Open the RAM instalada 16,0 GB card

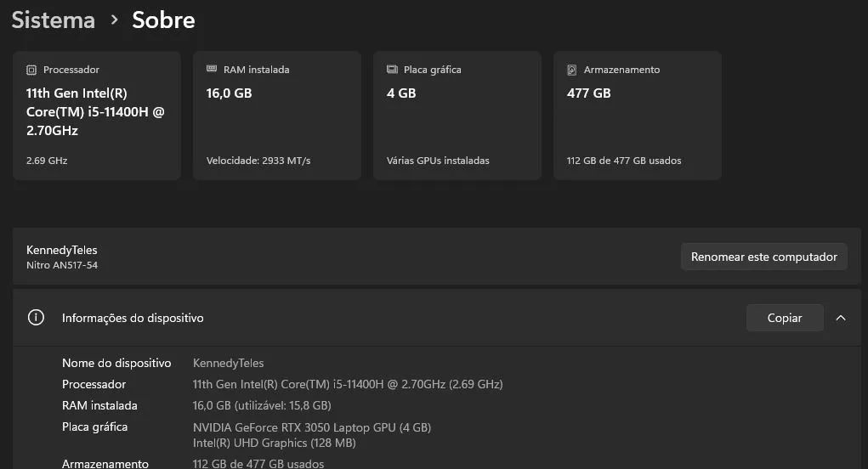277,115
